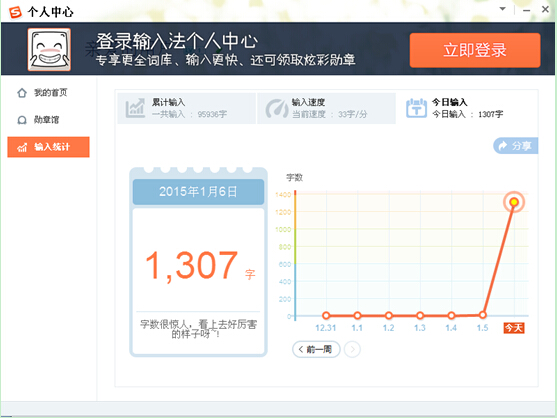The image size is (557, 418).
Task: Select 输入统计 in the sidebar
Action: (49, 147)
